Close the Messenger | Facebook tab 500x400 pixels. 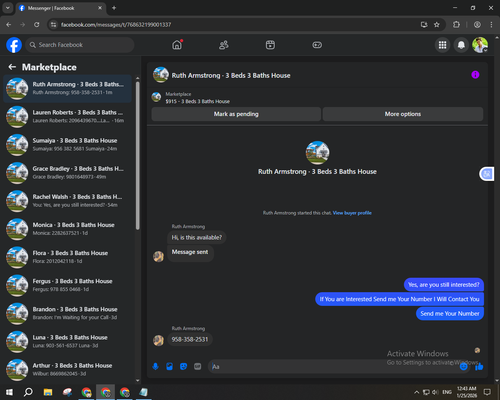[x=100, y=8]
